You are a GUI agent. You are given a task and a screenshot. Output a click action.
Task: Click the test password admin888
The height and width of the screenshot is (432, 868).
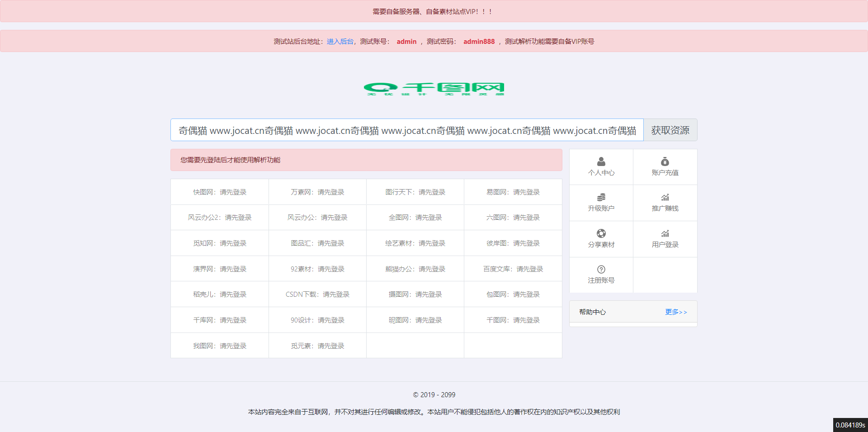[479, 41]
